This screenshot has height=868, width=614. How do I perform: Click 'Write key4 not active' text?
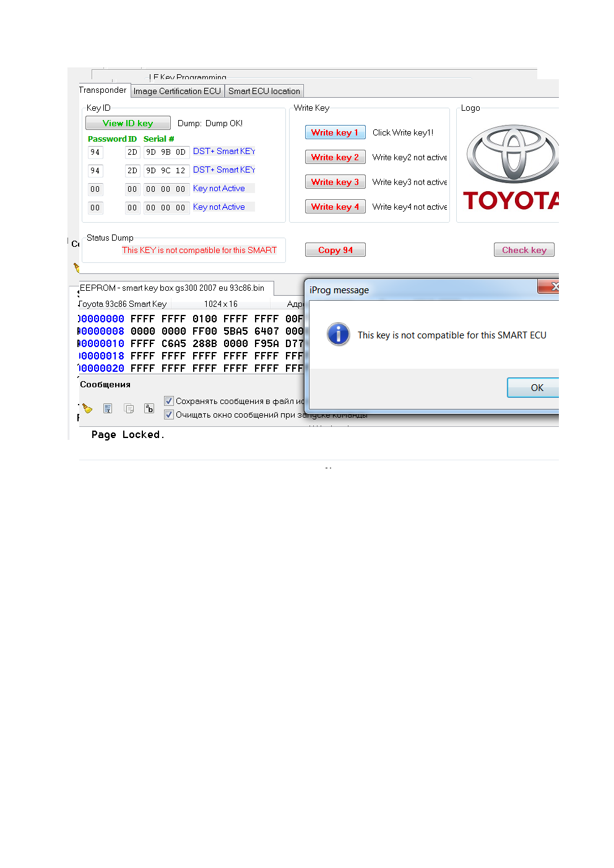[x=410, y=207]
